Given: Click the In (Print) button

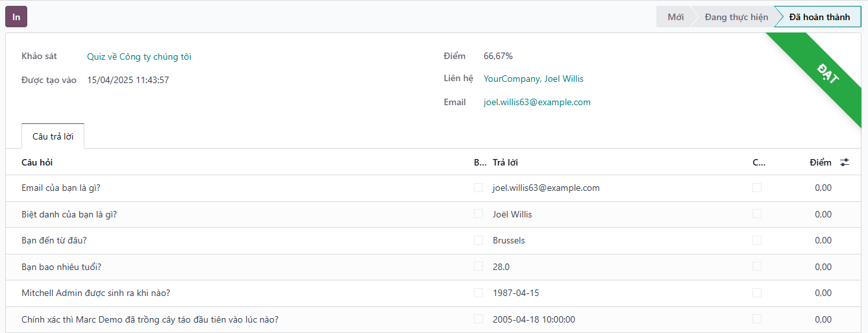Looking at the screenshot, I should pyautogui.click(x=16, y=17).
